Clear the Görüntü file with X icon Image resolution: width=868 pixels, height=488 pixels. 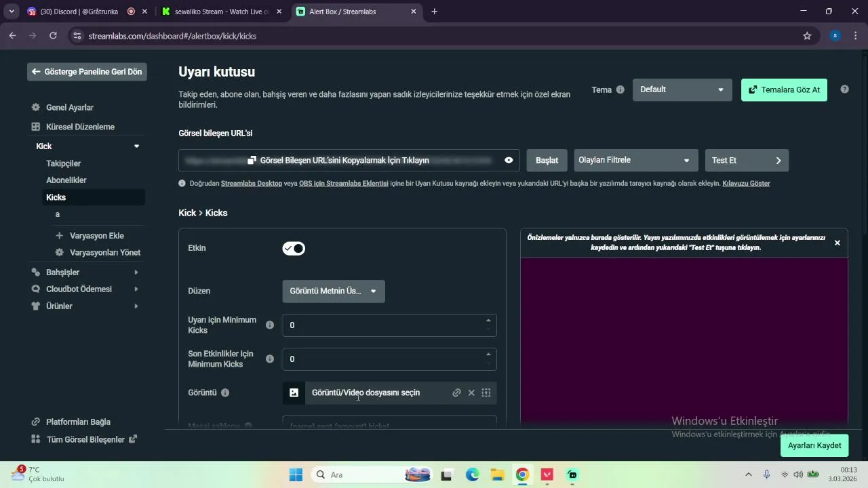pyautogui.click(x=471, y=392)
